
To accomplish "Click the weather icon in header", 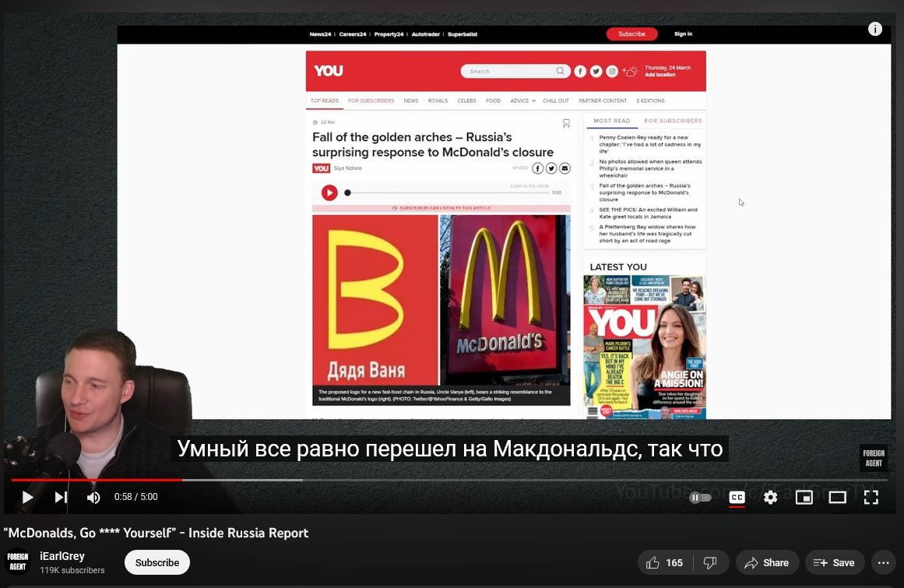I will pyautogui.click(x=630, y=71).
